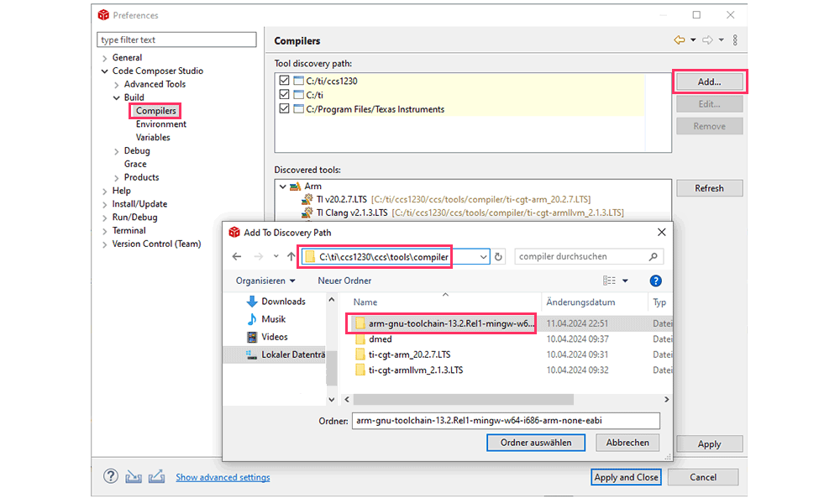
Task: Click Apply and Close
Action: (626, 477)
